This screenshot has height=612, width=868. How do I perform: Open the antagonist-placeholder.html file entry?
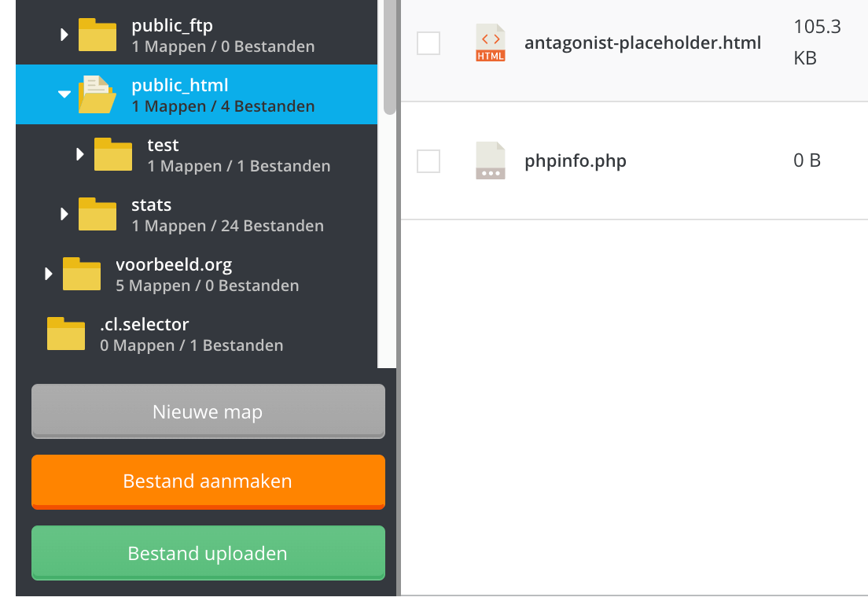(x=642, y=42)
